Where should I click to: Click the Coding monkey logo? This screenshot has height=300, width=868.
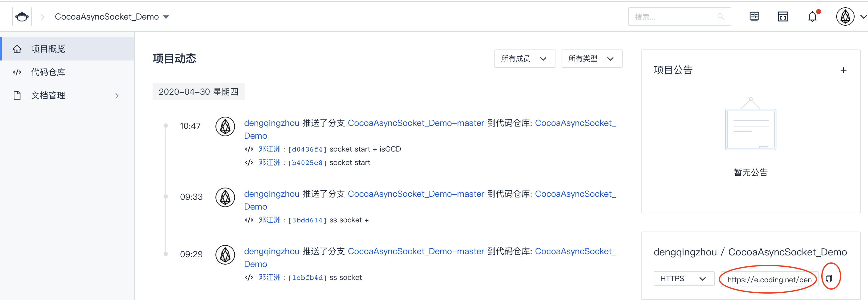tap(22, 16)
